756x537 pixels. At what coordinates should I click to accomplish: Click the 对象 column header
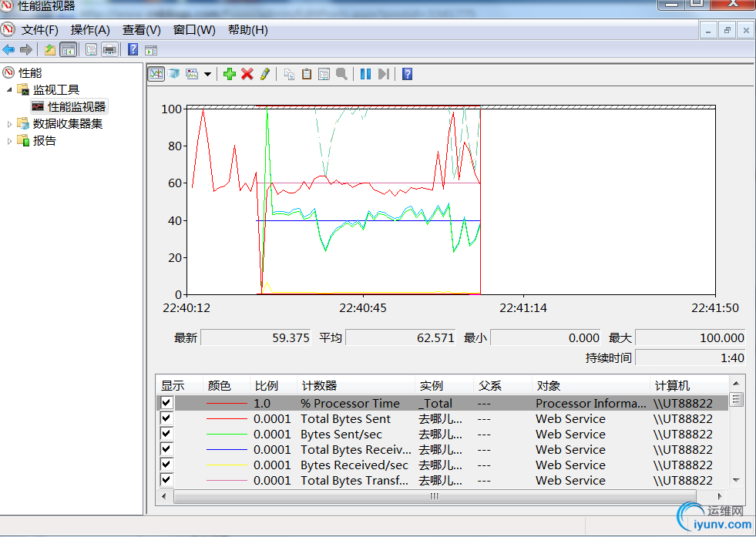(x=591, y=386)
